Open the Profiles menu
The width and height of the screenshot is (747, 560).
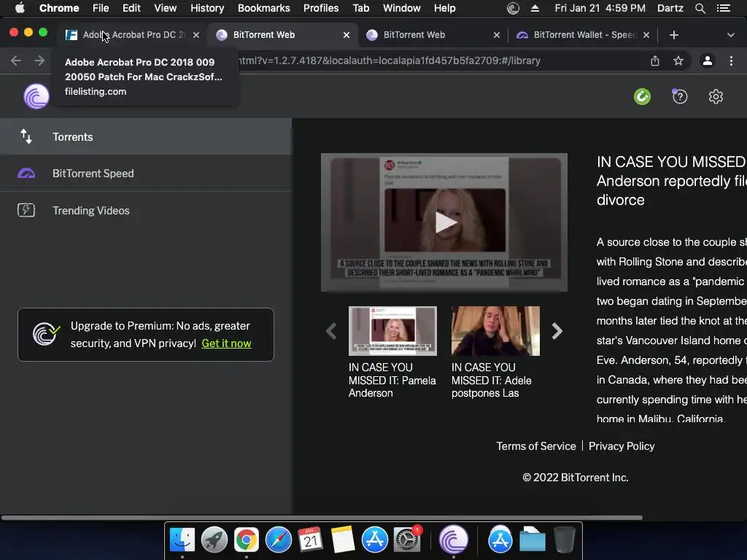click(x=321, y=8)
